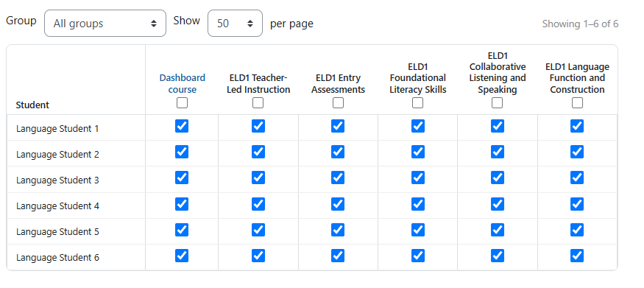Viewport: 644px width, 288px height.
Task: Uncheck ELD1 Entry Assessments for Language Student 3
Action: pos(338,178)
